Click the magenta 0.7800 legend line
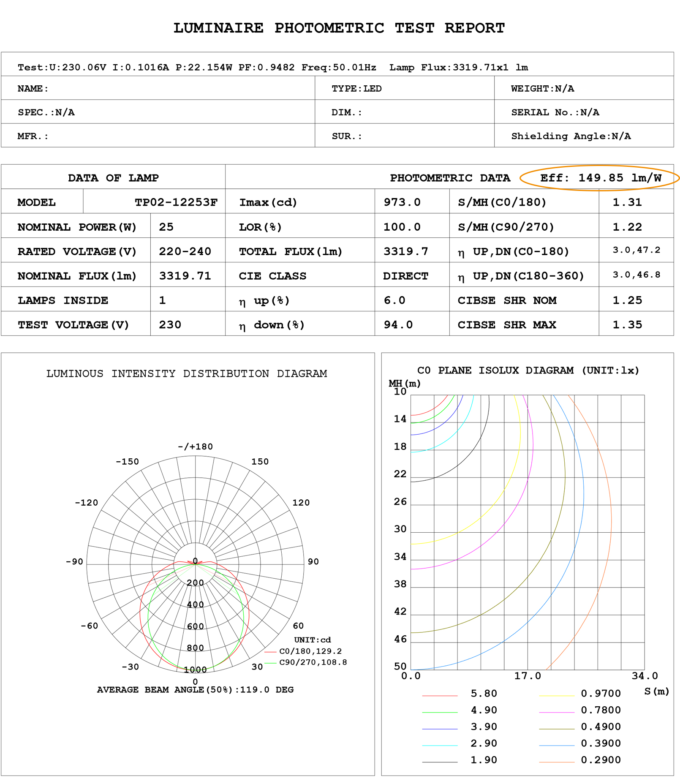680x784 pixels. (x=557, y=712)
